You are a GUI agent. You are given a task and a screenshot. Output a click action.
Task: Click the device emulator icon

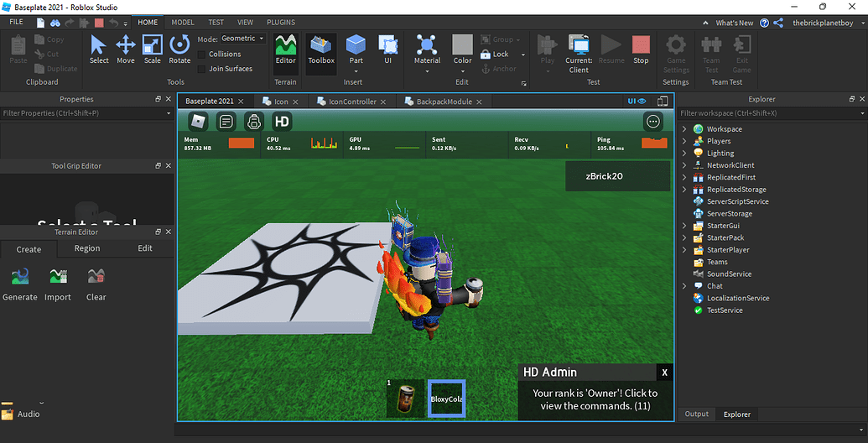click(x=662, y=102)
